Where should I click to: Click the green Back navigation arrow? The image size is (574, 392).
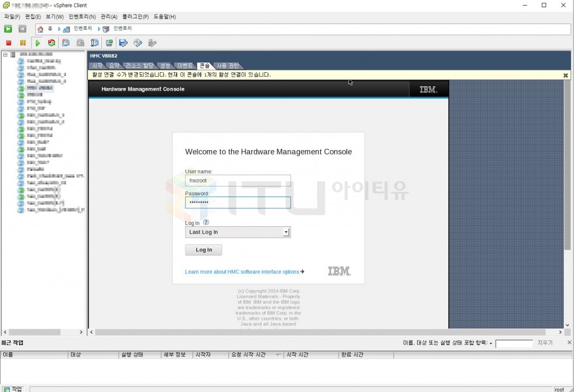coord(8,29)
